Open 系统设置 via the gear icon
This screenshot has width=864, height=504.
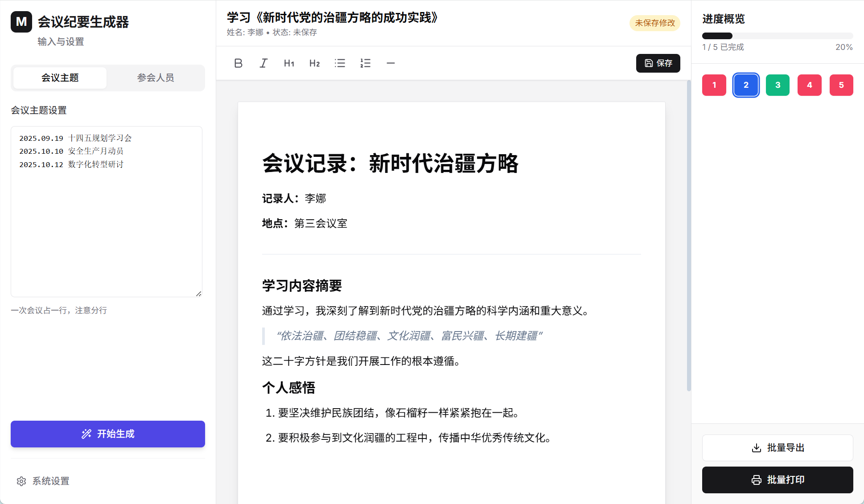(21, 481)
